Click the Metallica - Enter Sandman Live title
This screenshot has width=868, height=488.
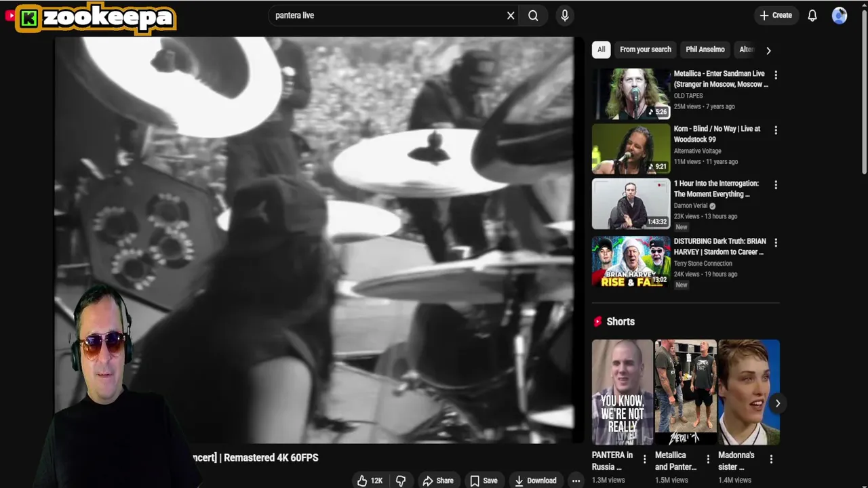click(721, 79)
